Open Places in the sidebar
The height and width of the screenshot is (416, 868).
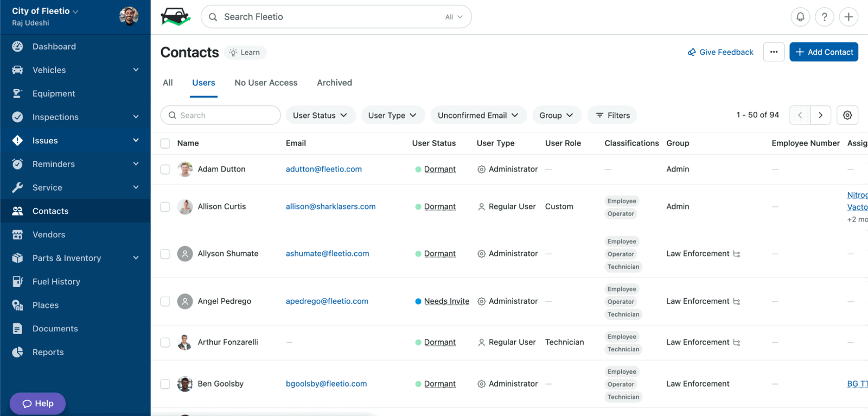tap(75, 305)
